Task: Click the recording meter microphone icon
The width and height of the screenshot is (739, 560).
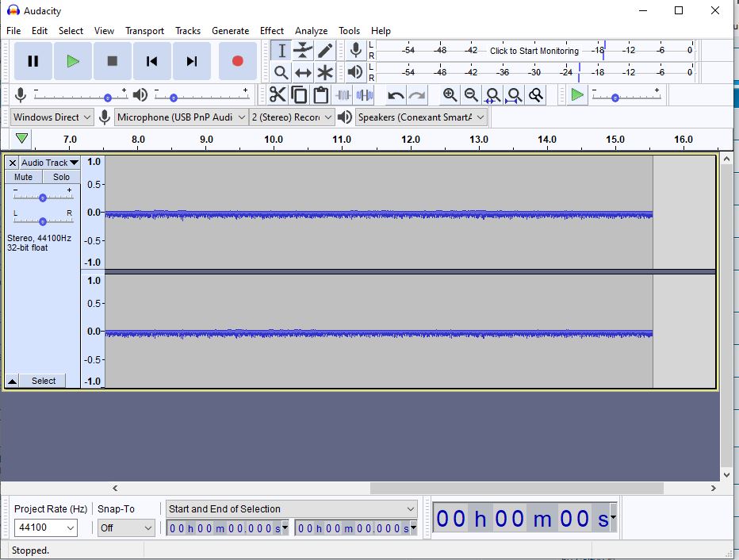Action: click(x=356, y=50)
